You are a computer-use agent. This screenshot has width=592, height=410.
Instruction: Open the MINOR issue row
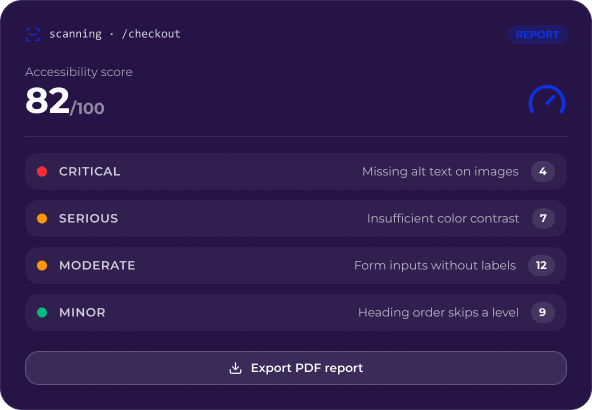pos(296,313)
